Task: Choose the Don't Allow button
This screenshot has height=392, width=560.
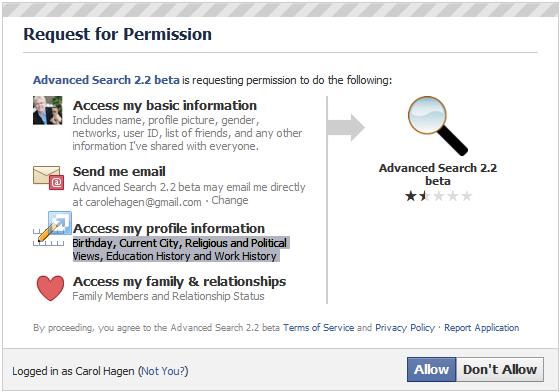Action: 500,370
